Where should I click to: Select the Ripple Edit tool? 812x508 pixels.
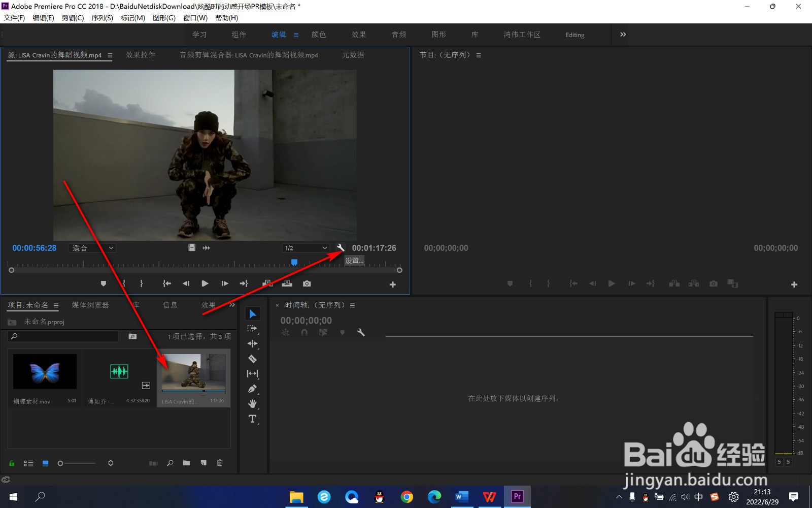252,344
